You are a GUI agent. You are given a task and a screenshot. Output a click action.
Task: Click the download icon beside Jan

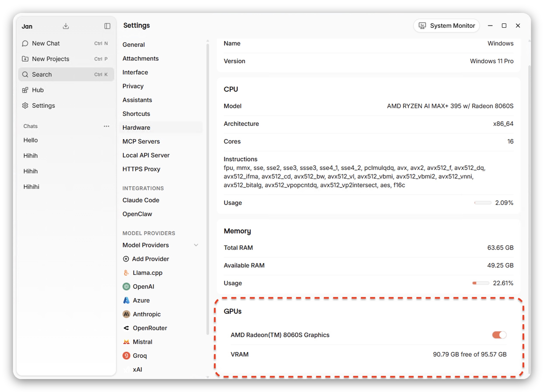point(66,26)
